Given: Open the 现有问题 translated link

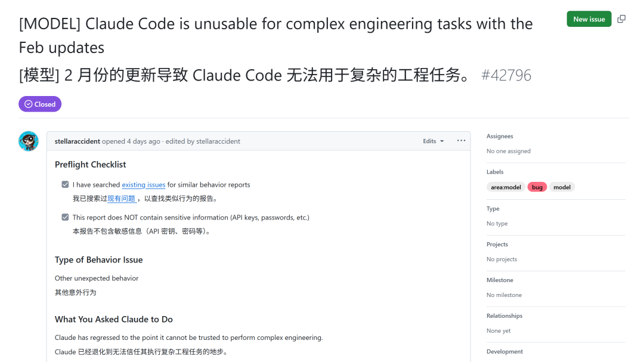Looking at the screenshot, I should pos(122,199).
